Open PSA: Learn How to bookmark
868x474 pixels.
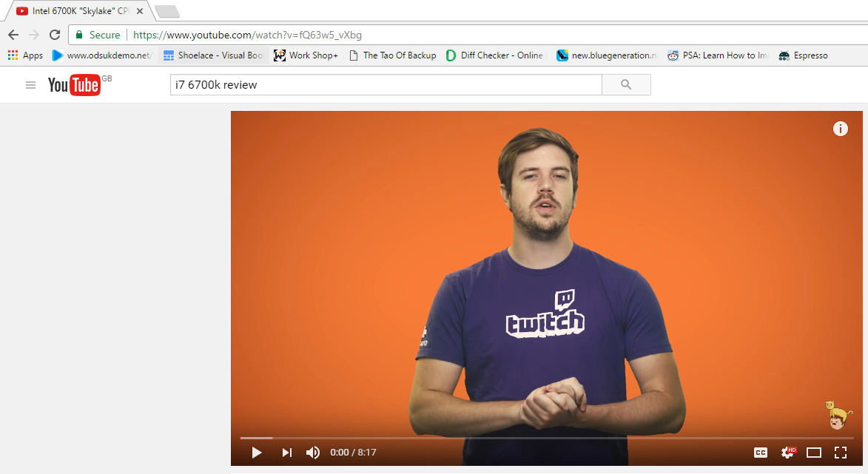718,55
